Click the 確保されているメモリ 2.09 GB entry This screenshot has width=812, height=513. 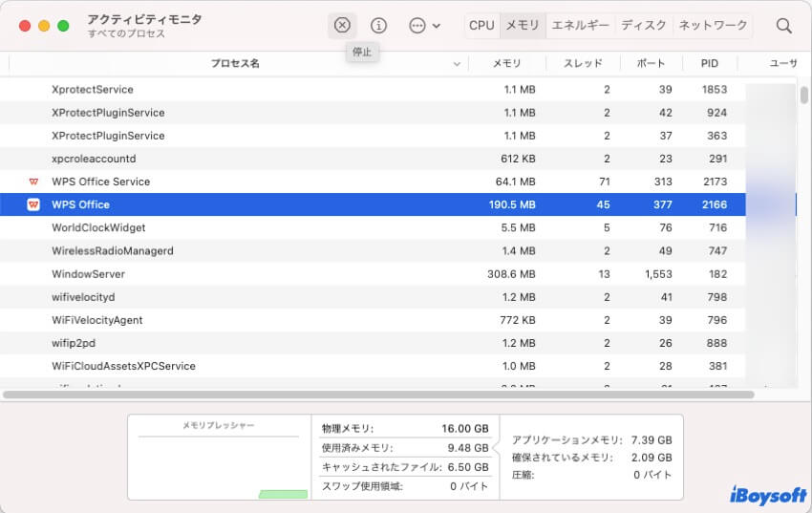pyautogui.click(x=592, y=458)
